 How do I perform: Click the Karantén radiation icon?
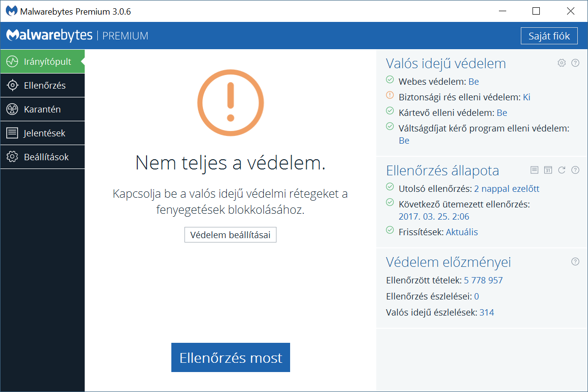point(12,110)
